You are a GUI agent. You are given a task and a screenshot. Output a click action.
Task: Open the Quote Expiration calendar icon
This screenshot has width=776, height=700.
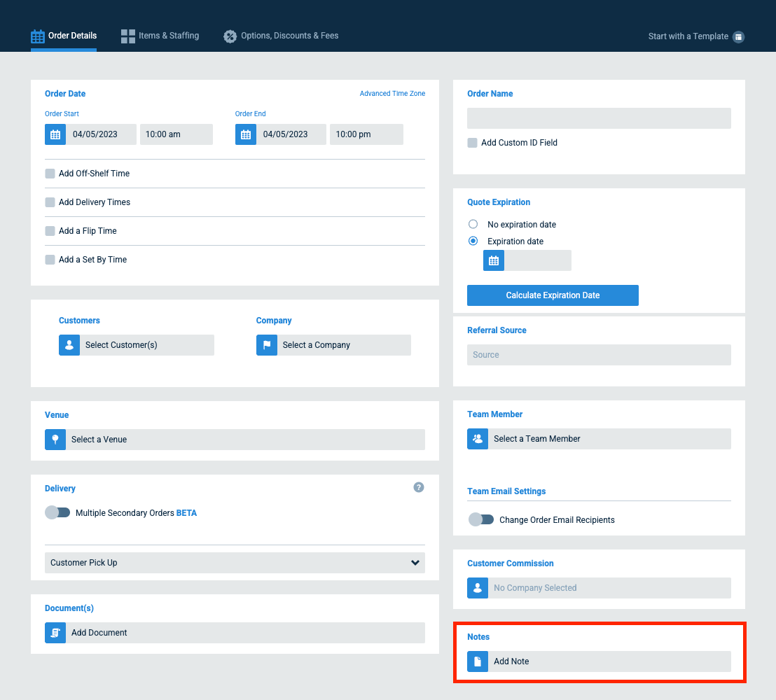493,260
